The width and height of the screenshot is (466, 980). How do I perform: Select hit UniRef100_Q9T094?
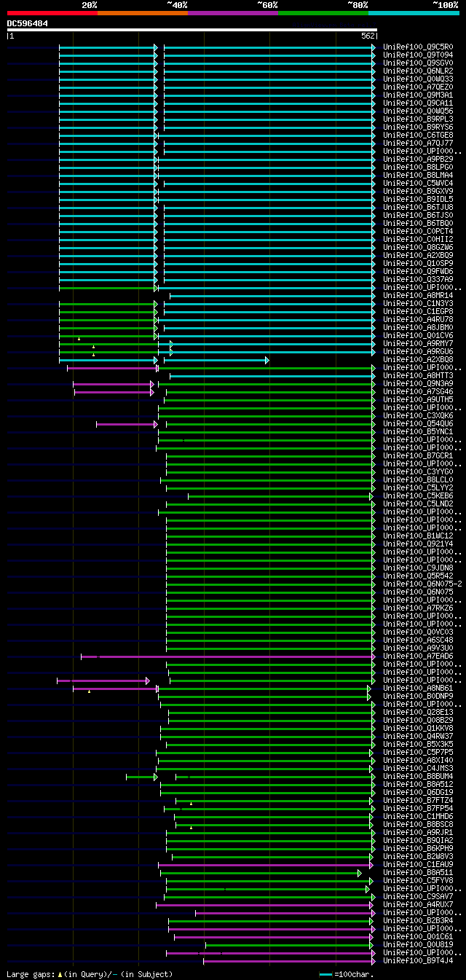(x=418, y=55)
